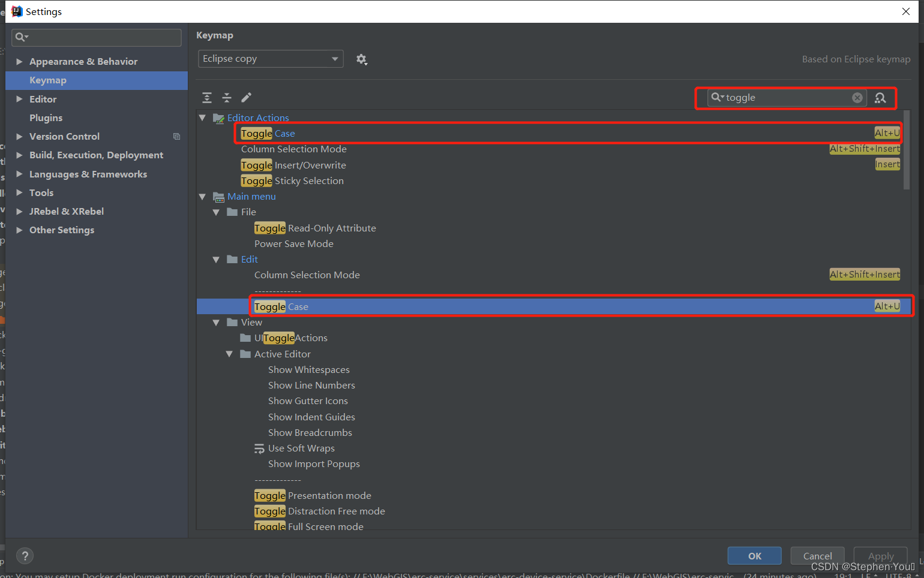924x578 pixels.
Task: Select Show Import Popups action
Action: pos(314,464)
